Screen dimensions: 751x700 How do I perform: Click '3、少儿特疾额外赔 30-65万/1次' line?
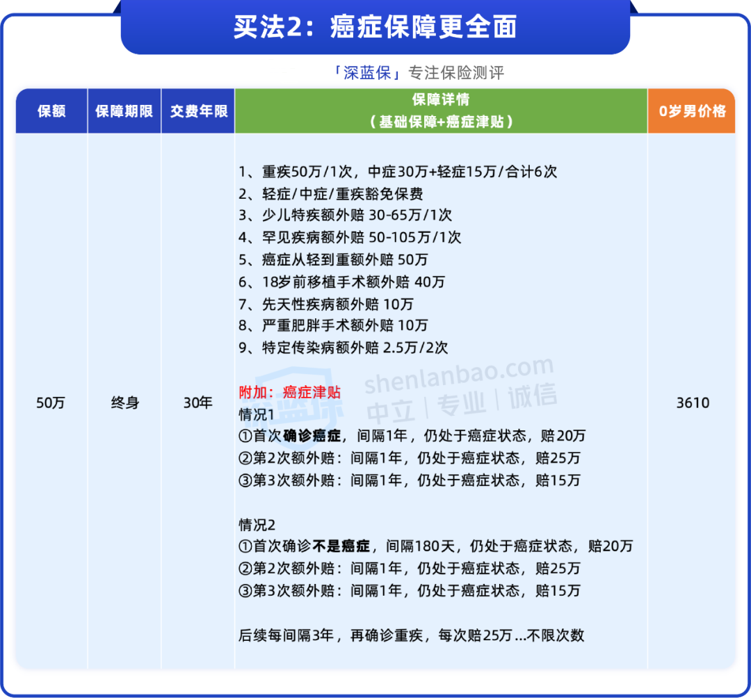345,215
